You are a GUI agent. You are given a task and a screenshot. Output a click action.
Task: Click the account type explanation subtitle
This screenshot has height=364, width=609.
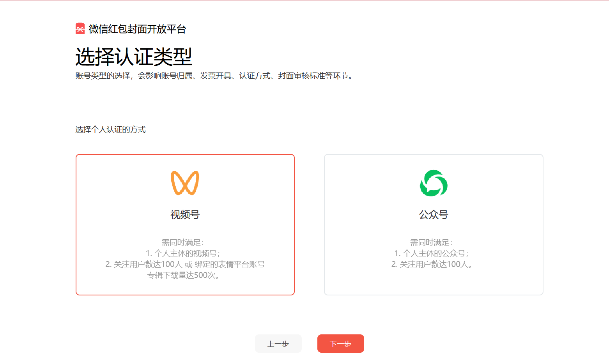tap(215, 76)
